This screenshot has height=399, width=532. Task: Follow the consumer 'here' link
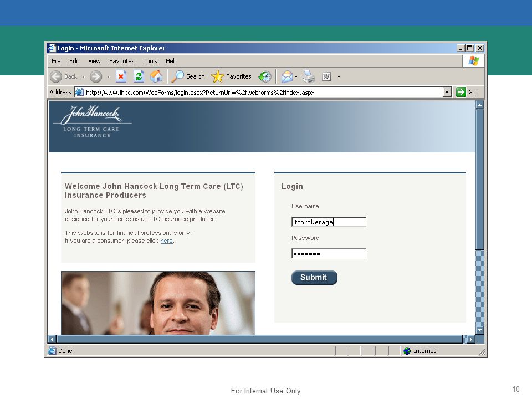166,241
